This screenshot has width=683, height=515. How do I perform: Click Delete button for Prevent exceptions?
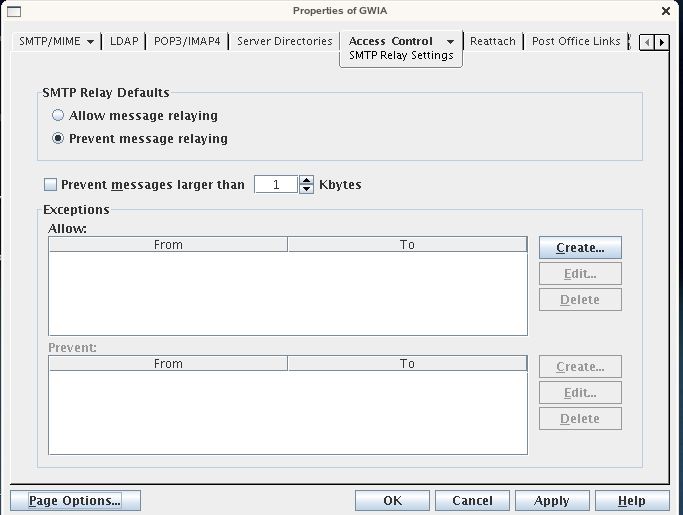tap(580, 419)
